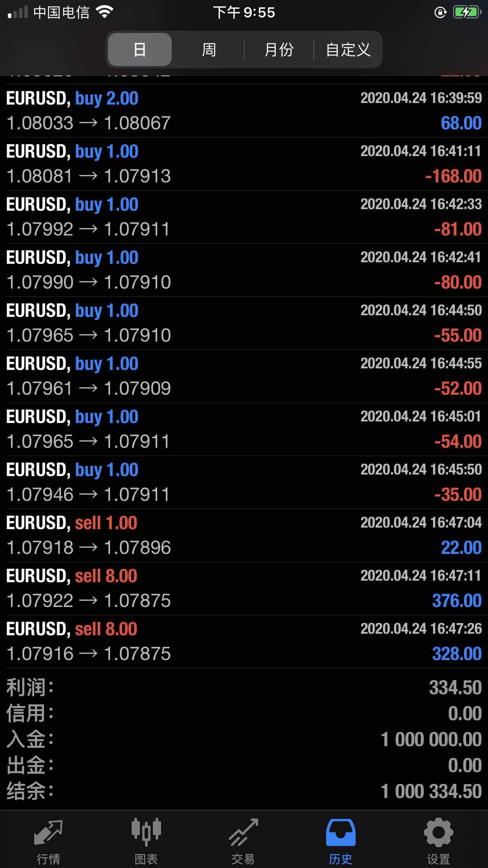Choose the 自定义 custom period

point(348,50)
